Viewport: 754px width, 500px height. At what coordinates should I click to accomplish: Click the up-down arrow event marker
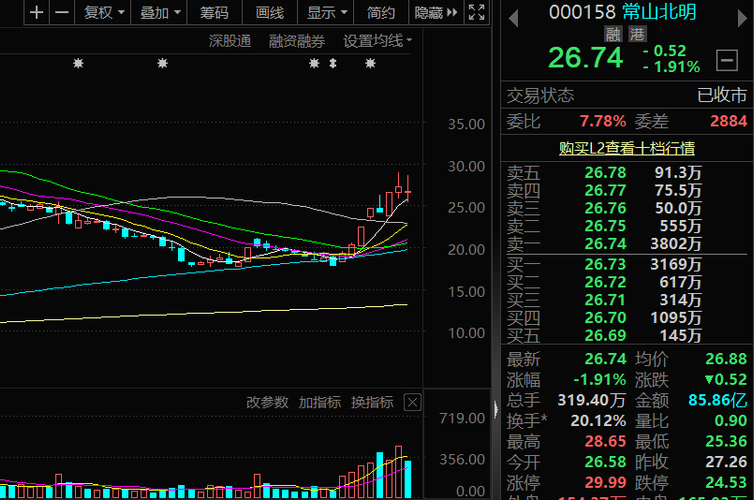tap(333, 63)
